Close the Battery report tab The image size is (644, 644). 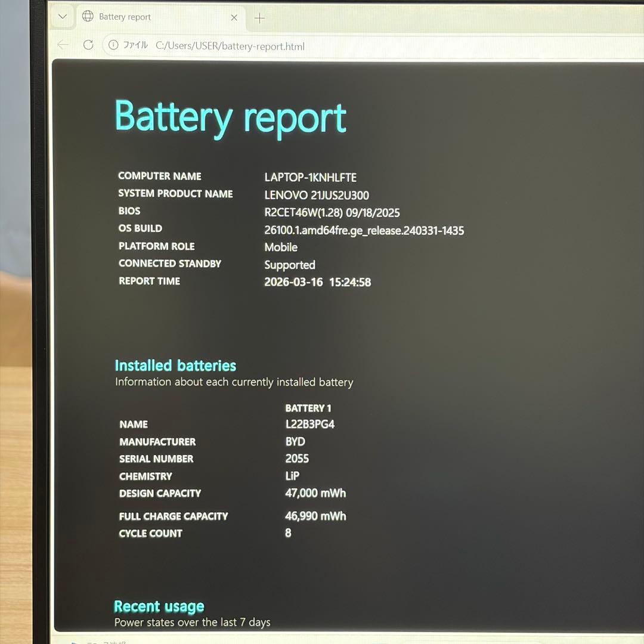[234, 18]
